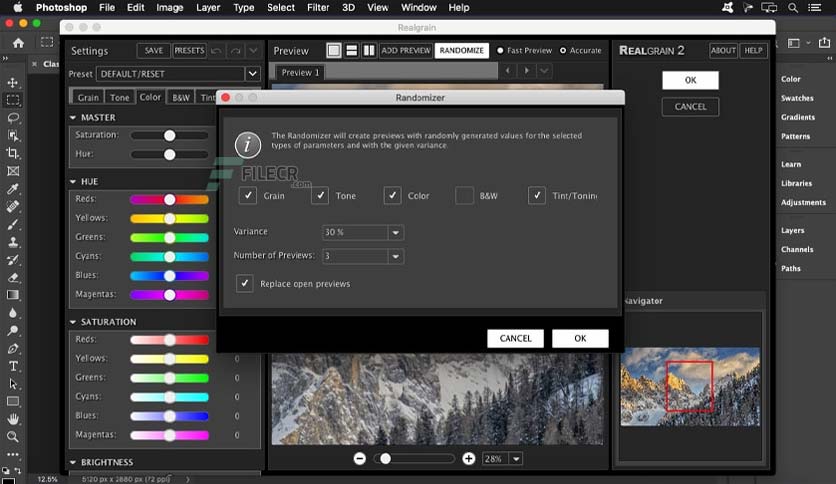
Task: Click the zoom out minus icon
Action: pos(360,458)
